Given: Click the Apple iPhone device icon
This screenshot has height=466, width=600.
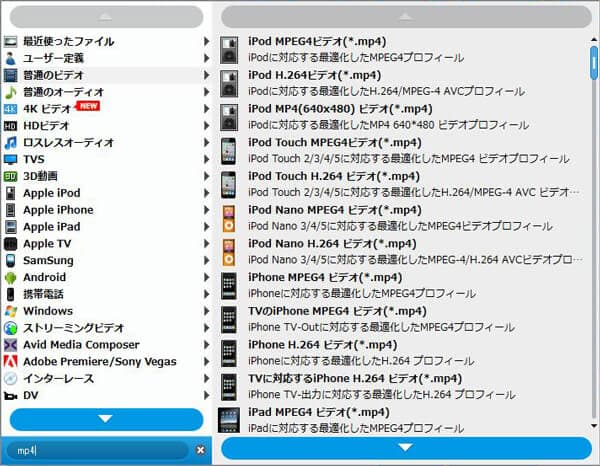Looking at the screenshot, I should point(10,210).
